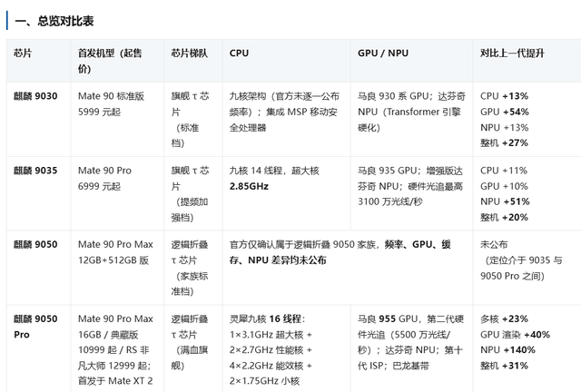
Task: Click 整机 +20% in 麒麟 9035 row
Action: [x=504, y=217]
